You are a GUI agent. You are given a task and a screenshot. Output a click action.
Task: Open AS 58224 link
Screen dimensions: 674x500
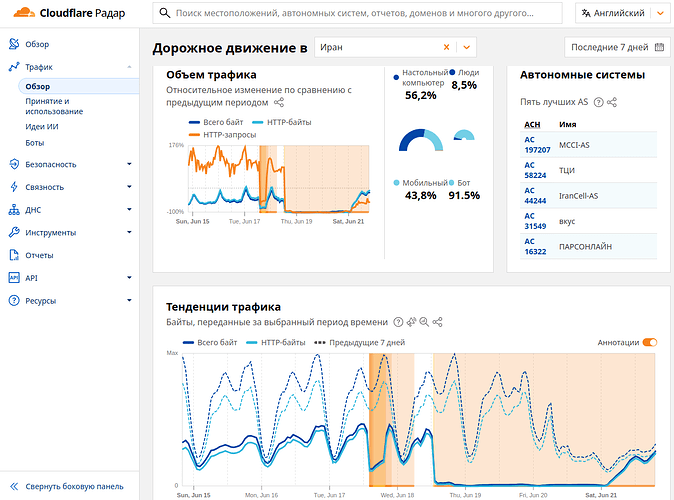click(x=535, y=170)
